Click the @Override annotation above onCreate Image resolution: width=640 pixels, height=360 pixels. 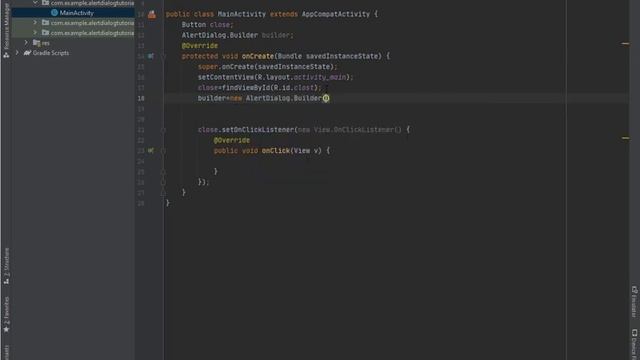[x=200, y=46]
